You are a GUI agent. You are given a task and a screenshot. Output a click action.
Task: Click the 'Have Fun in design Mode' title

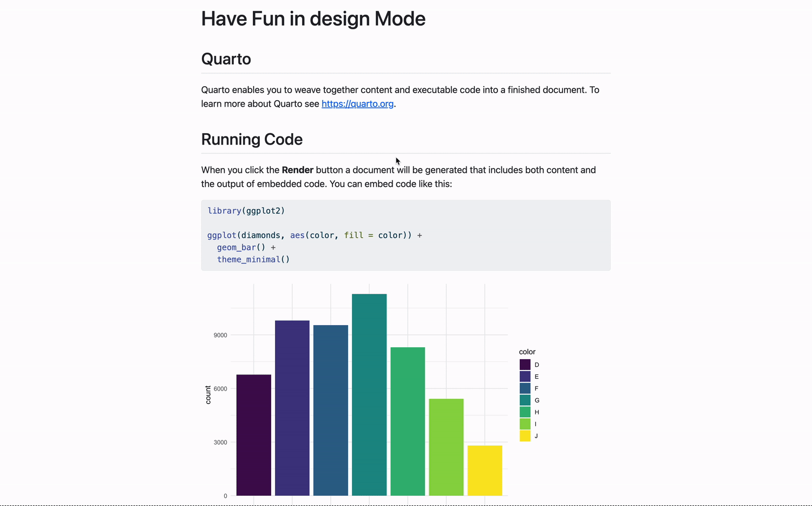point(313,19)
